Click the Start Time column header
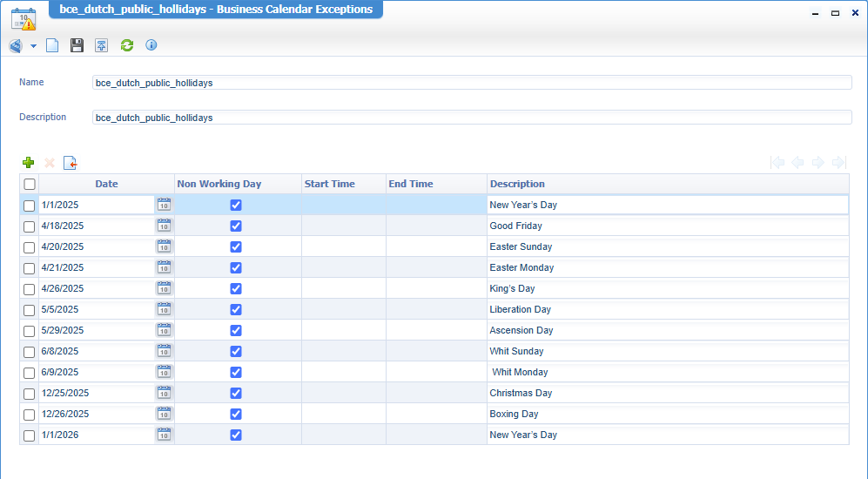 (x=329, y=184)
